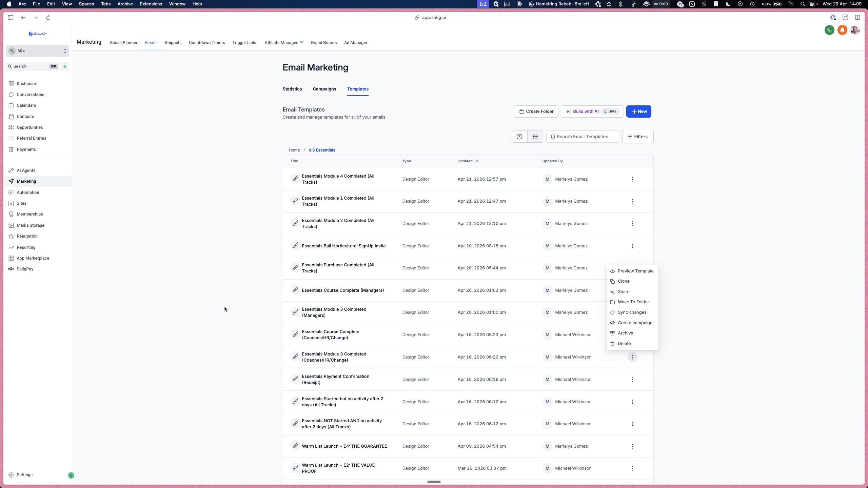Image resolution: width=868 pixels, height=488 pixels.
Task: Click the Search Email Templates field
Action: [x=583, y=137]
